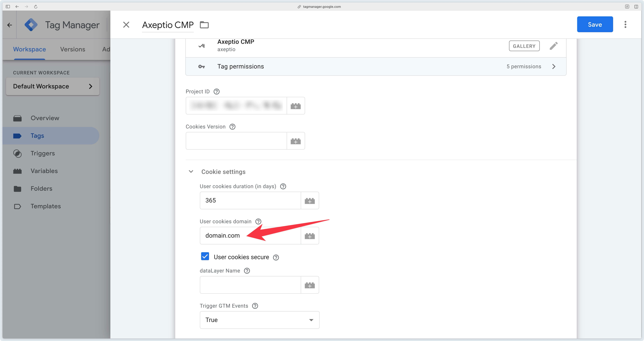Click the User cookies domain input field

point(250,235)
